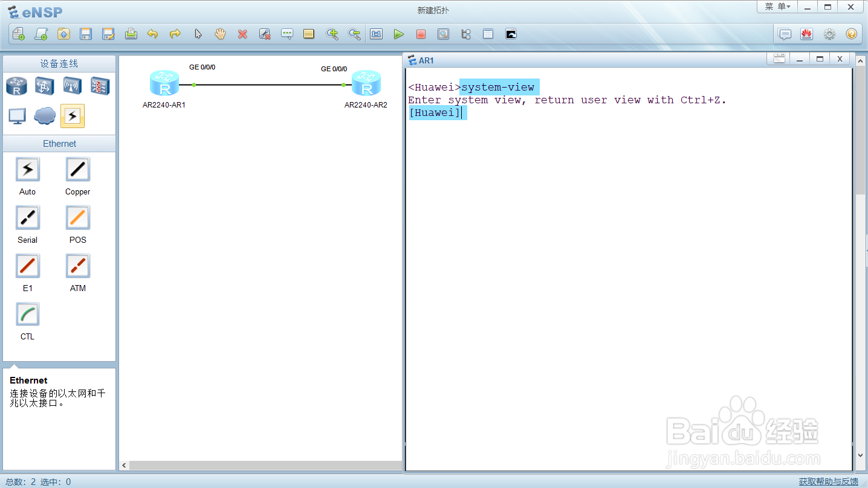Toggle the grid display icon
This screenshot has height=488, width=868.
pos(488,34)
